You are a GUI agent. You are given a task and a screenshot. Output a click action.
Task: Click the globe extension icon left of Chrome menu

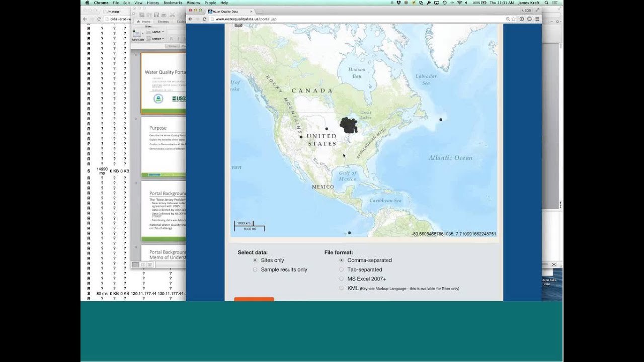(529, 19)
